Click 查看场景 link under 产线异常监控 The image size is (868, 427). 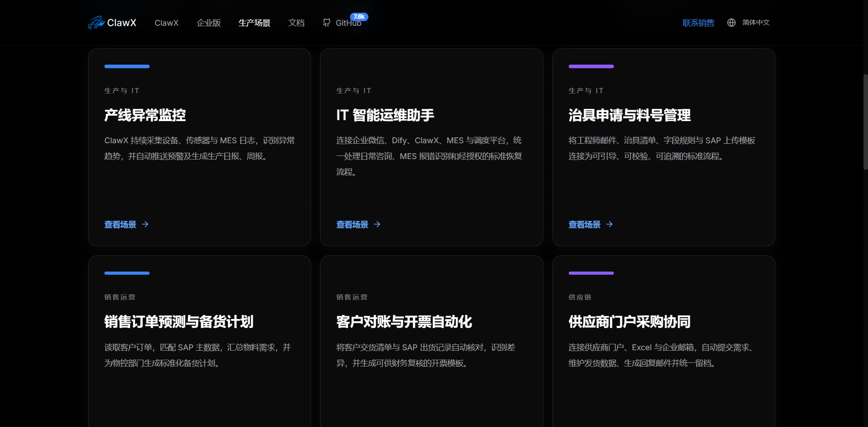tap(120, 225)
